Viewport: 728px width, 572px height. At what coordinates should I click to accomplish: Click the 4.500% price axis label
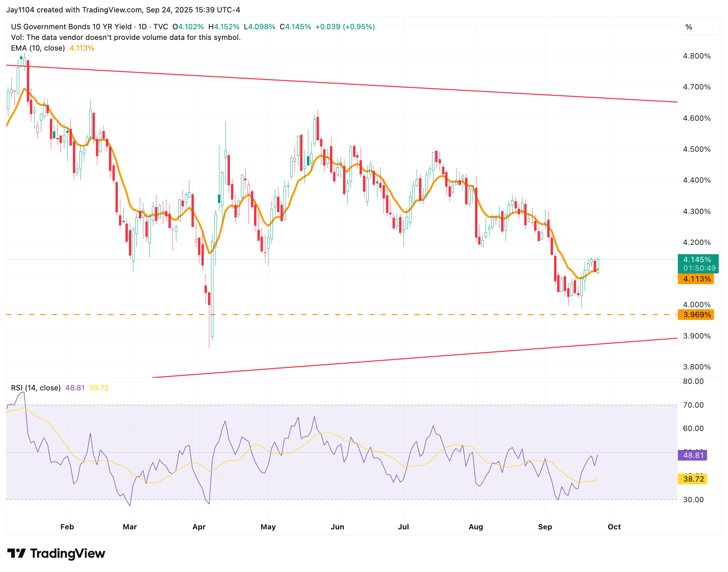697,149
